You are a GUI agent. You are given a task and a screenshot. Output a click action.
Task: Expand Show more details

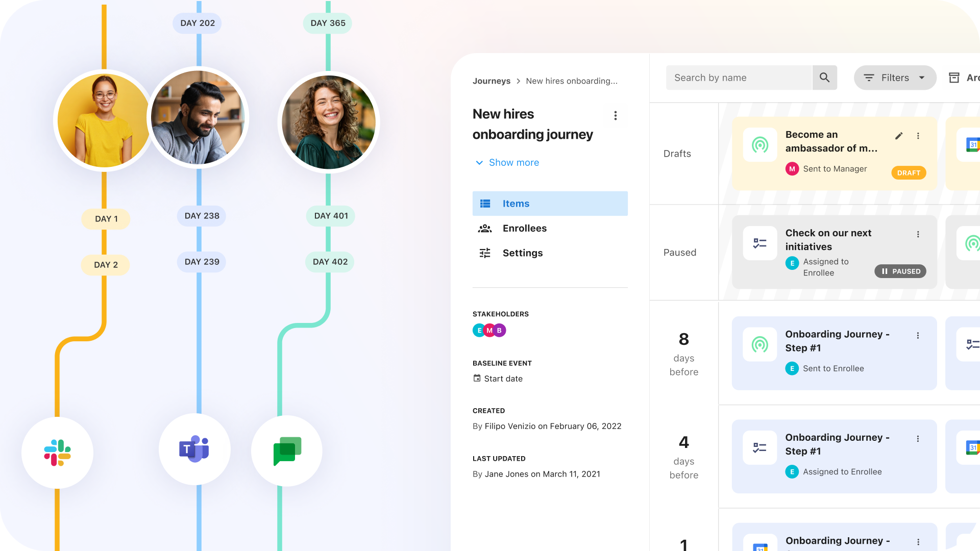(507, 163)
